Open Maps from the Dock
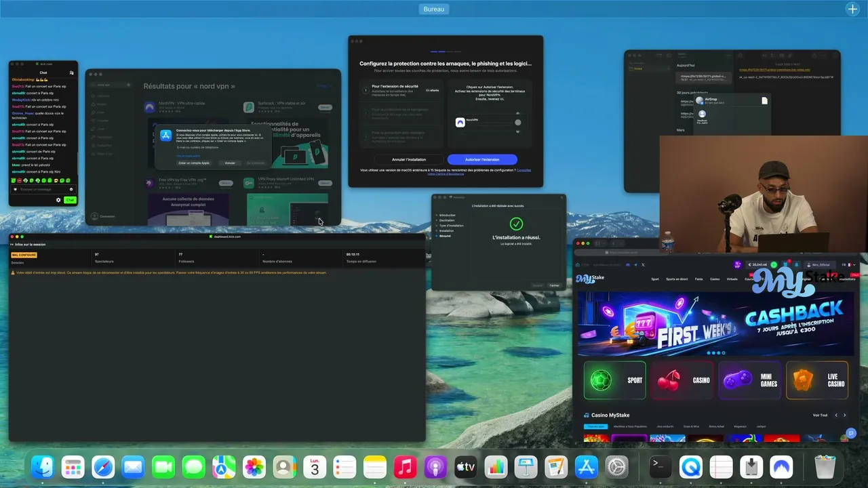Screen dimensions: 868x488 224,467
